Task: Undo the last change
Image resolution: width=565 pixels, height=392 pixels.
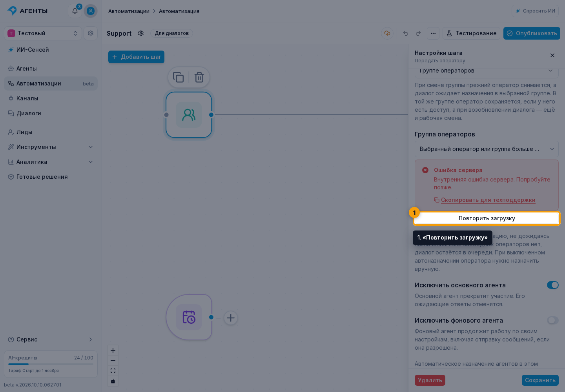Action: (x=406, y=33)
